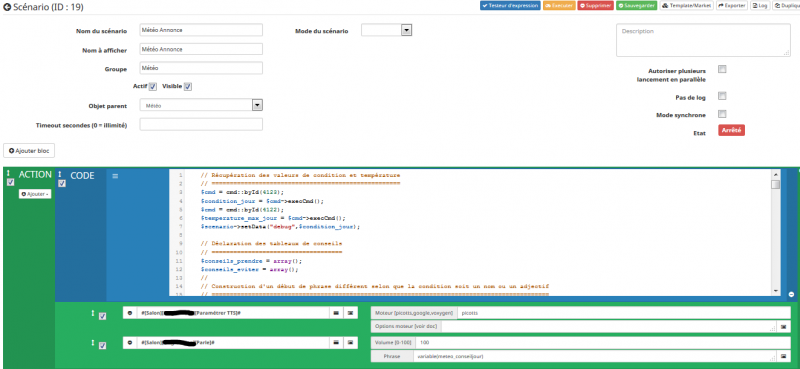Edit the Nom du scénario field
This screenshot has width=800, height=369.
tap(201, 30)
